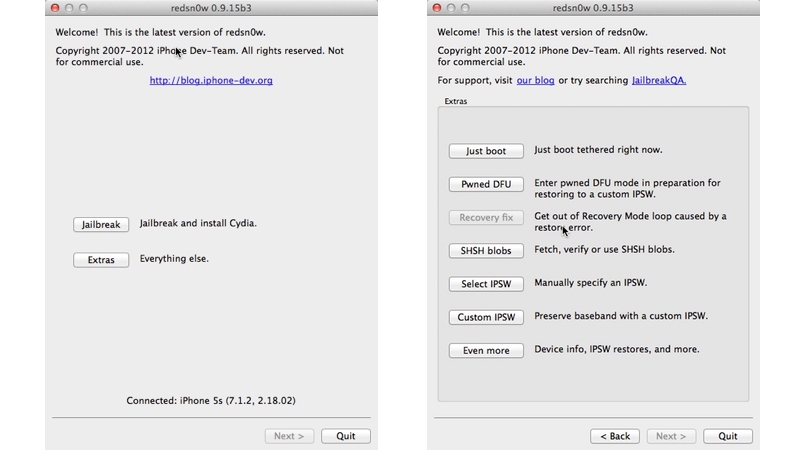The image size is (800, 450).
Task: Click the Just boot button
Action: point(486,151)
